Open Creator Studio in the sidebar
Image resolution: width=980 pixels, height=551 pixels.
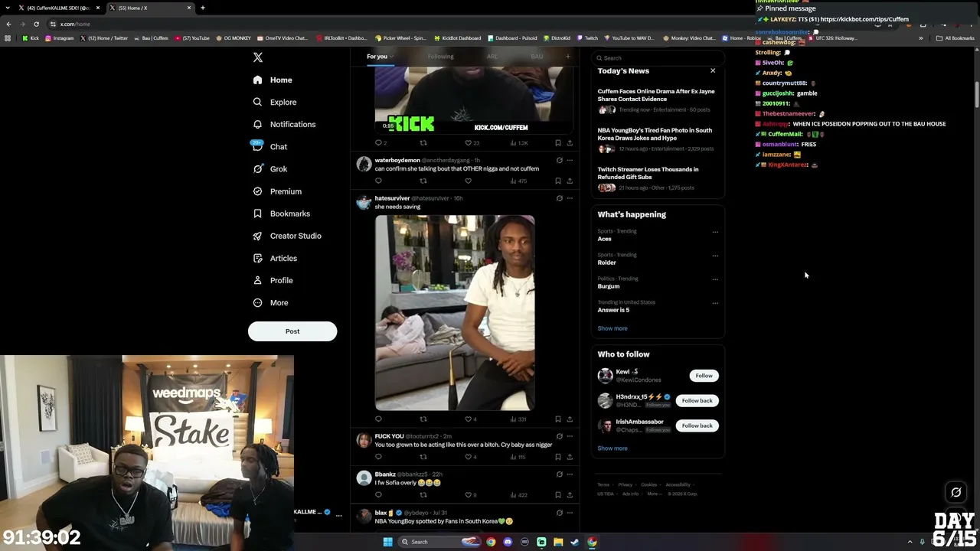pyautogui.click(x=286, y=236)
